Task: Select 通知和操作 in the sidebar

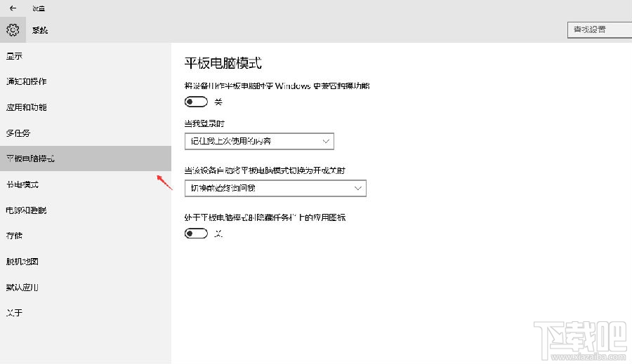Action: tap(86, 81)
